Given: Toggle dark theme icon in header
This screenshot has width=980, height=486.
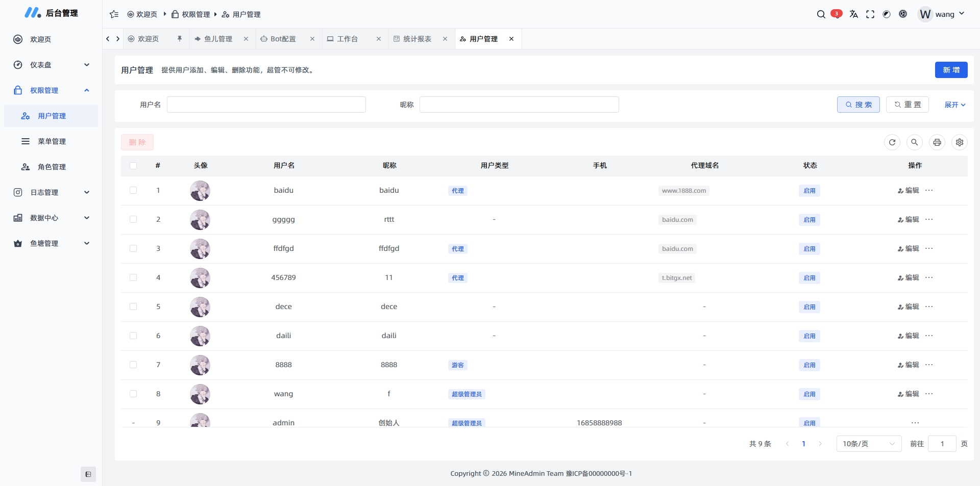Looking at the screenshot, I should pos(887,14).
